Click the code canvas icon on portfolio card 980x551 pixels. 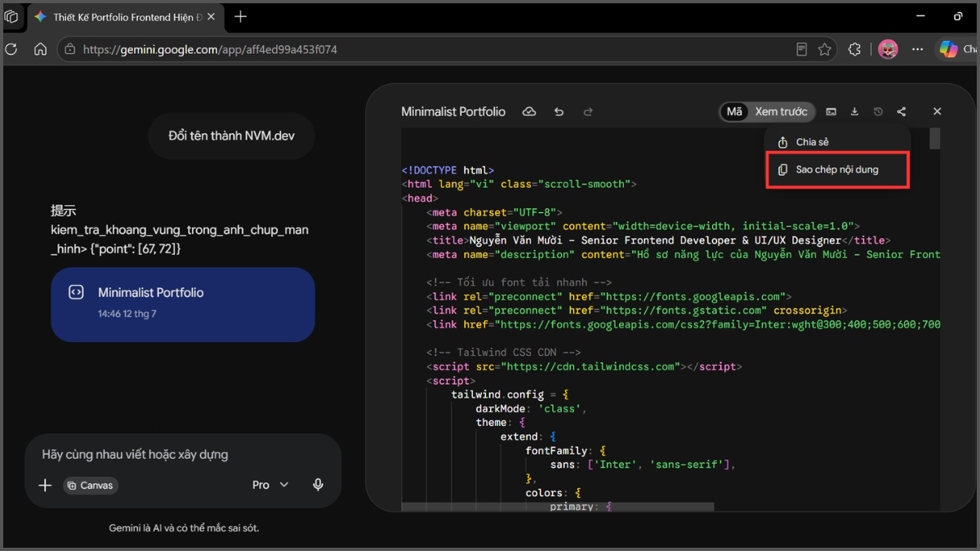pos(76,292)
